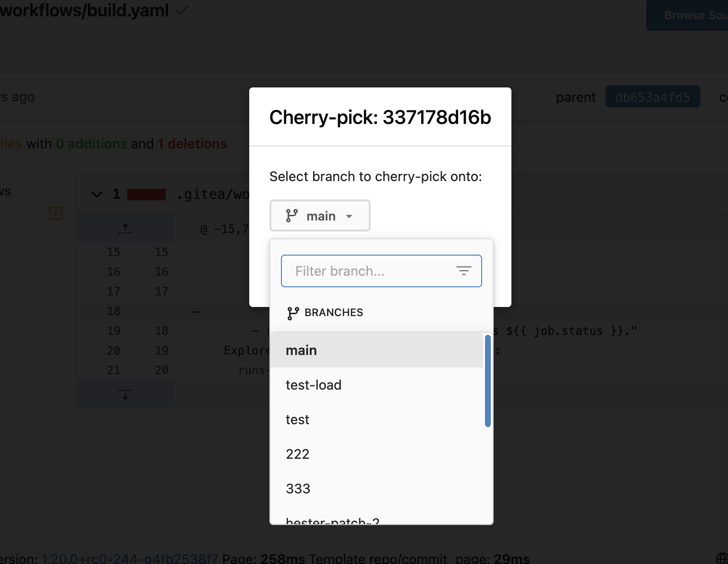Click the git branch icon in selector

pyautogui.click(x=291, y=216)
